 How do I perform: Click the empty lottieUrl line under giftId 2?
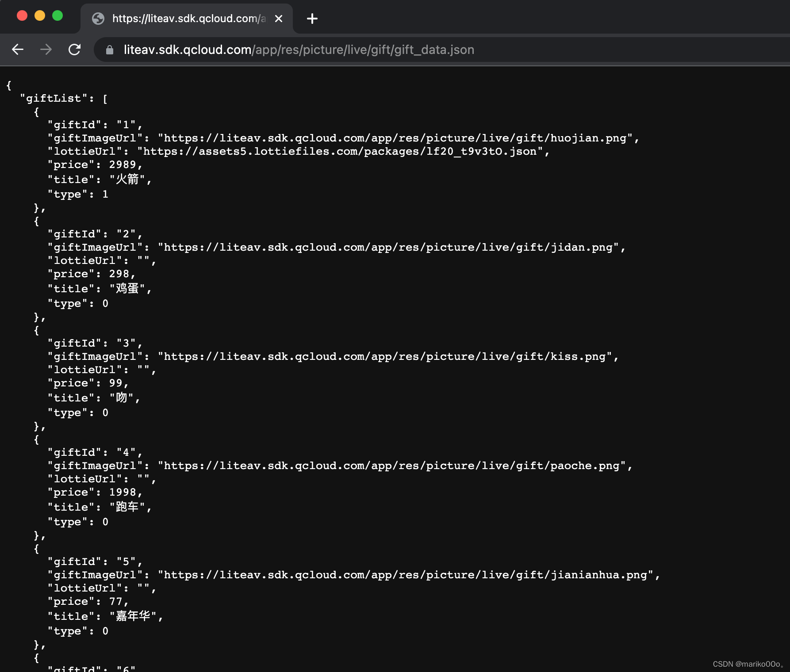[x=102, y=261]
